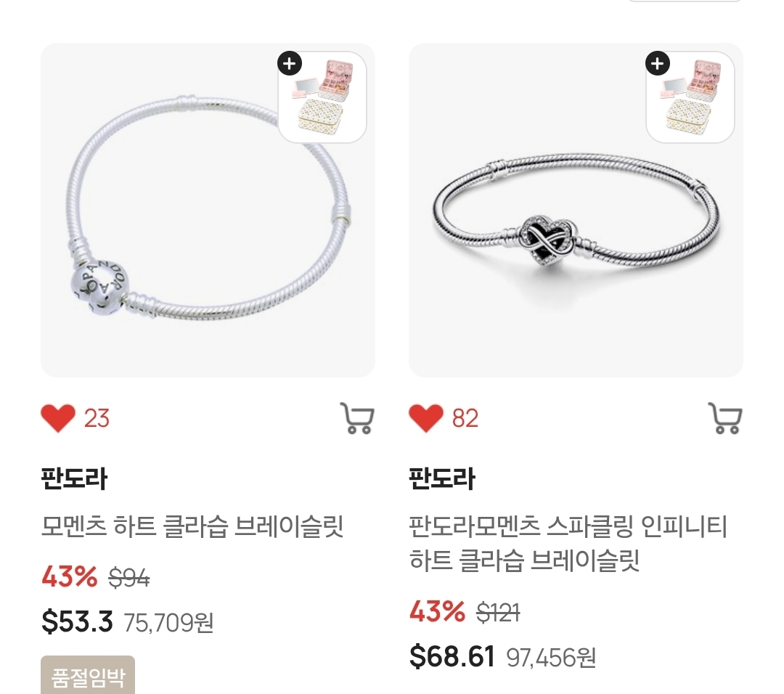The image size is (784, 694).
Task: Add the Infinity heart clasp bracelet to cart
Action: 725,418
